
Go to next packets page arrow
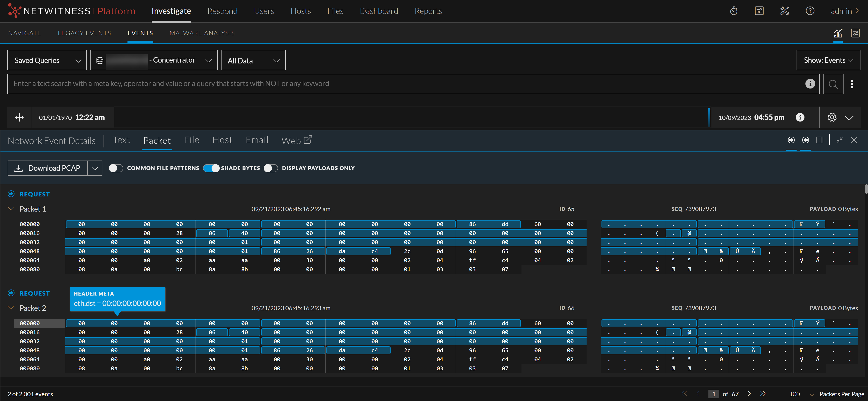pos(749,394)
